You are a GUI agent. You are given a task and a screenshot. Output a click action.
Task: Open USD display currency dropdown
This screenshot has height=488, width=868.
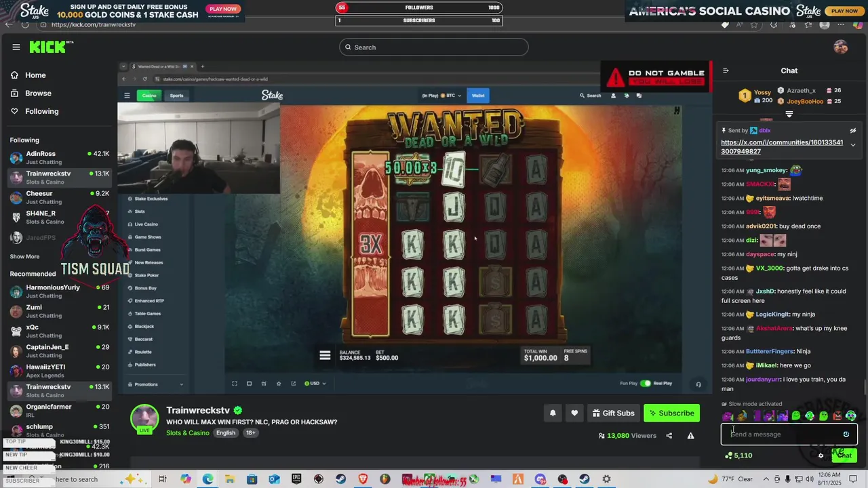[x=315, y=384]
